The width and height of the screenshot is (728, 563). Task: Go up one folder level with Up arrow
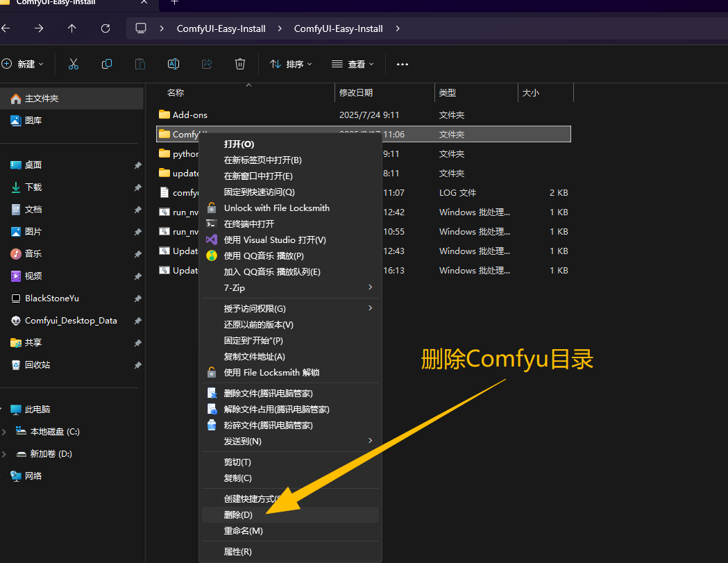pyautogui.click(x=72, y=28)
